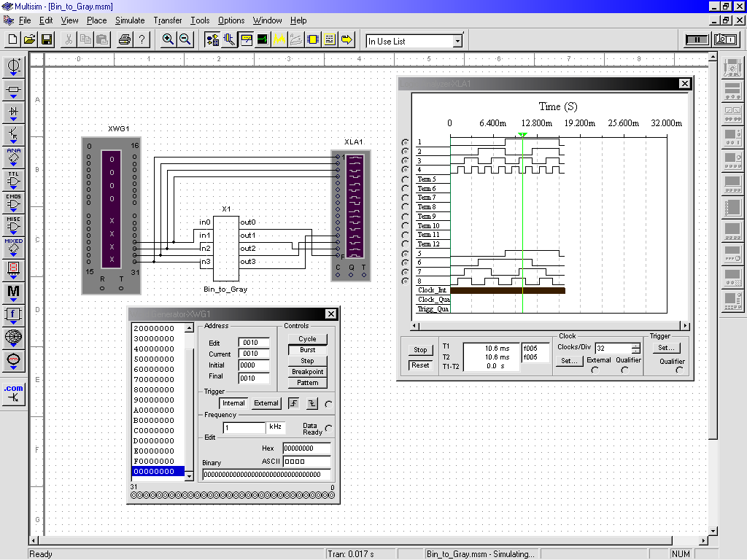Open the Indicators seven-segment display bin
This screenshot has height=560, width=747.
pos(13,270)
